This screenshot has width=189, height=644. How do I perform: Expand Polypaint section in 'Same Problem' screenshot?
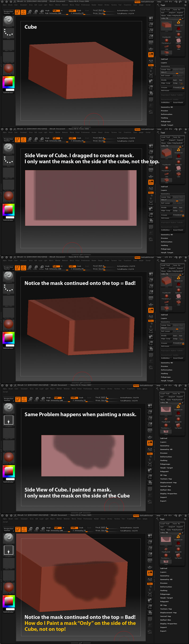pyautogui.click(x=164, y=472)
